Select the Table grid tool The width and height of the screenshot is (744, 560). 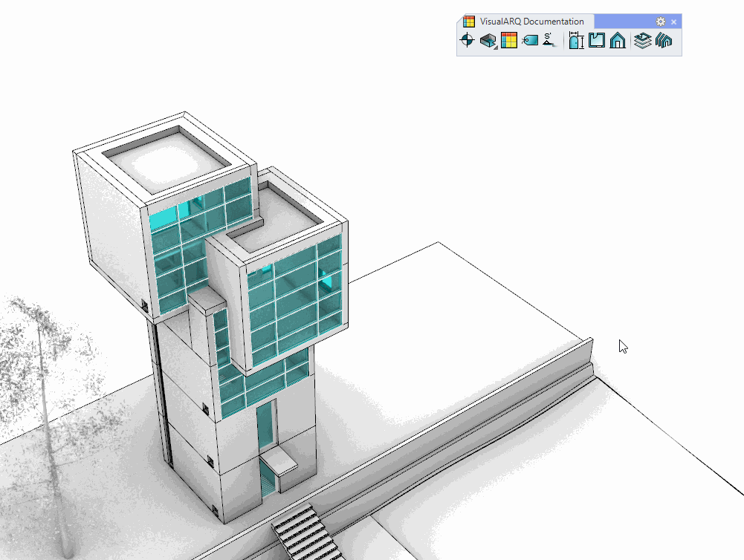coord(509,41)
